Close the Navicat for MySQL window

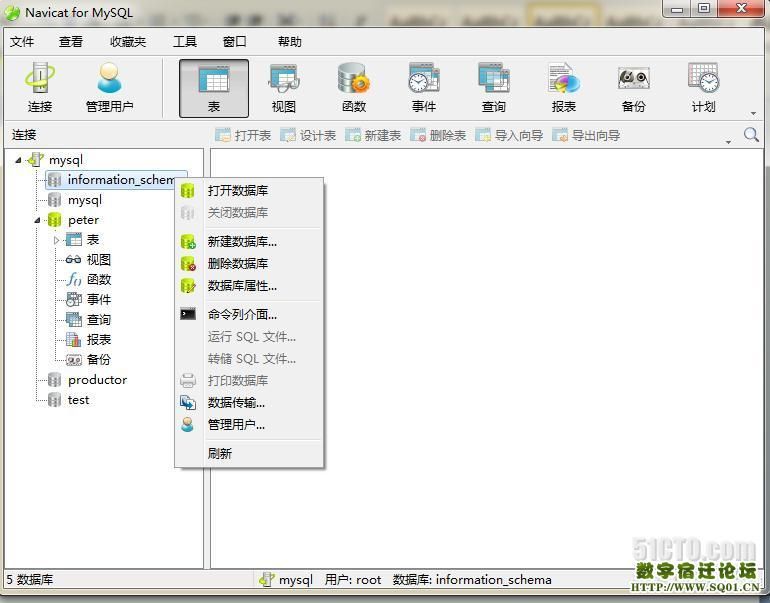pyautogui.click(x=742, y=8)
